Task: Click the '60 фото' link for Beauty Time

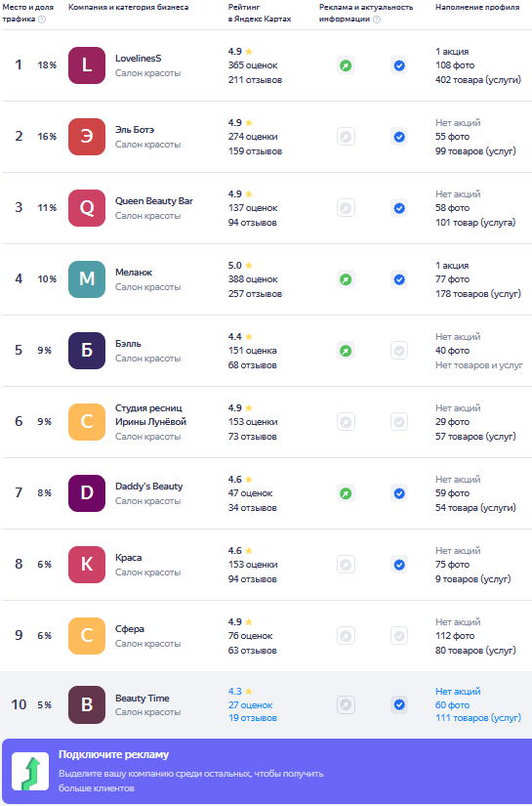Action: (452, 705)
